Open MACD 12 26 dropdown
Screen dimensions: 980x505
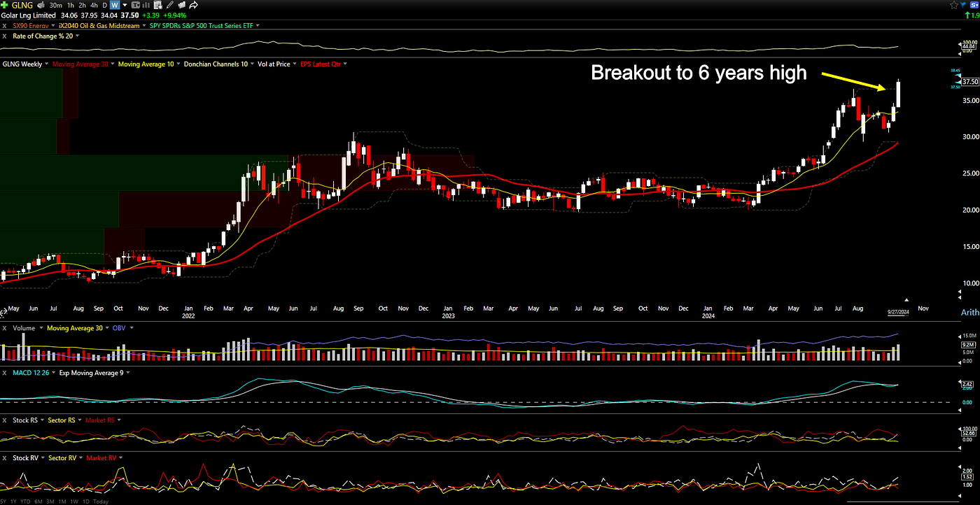[53, 373]
